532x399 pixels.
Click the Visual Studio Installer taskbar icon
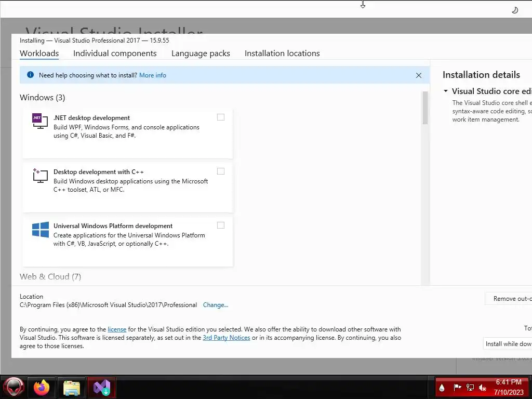point(102,387)
